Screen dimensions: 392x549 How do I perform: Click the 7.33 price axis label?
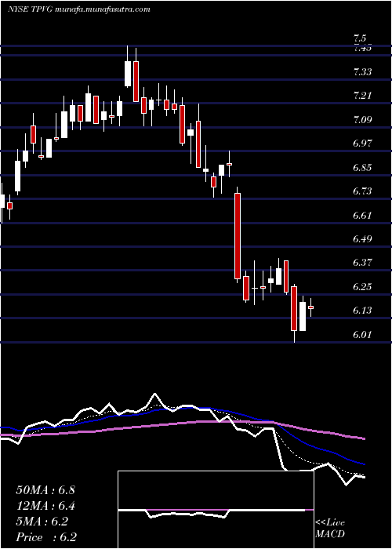click(x=363, y=72)
